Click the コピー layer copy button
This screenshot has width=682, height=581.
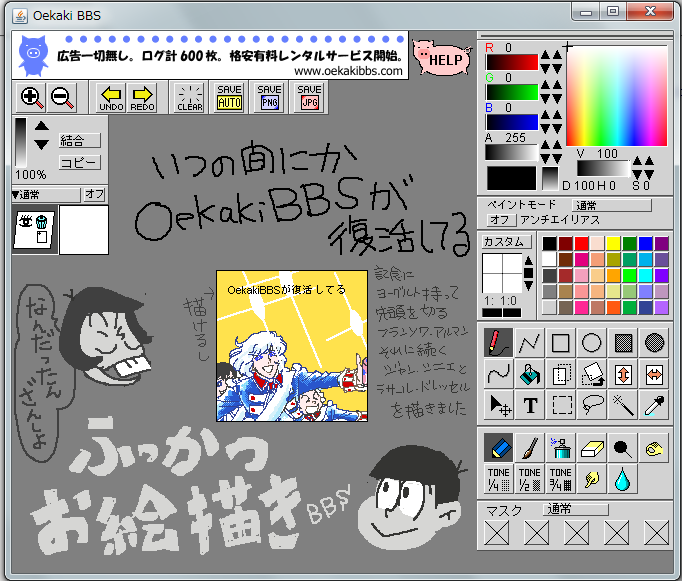click(80, 163)
